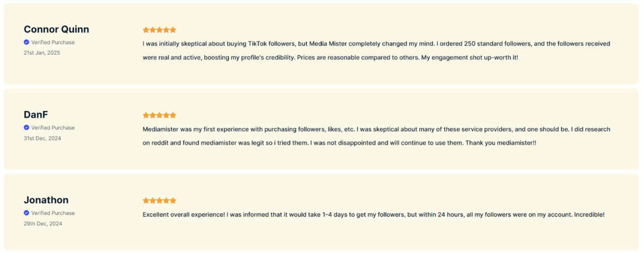Viewport: 644px width, 253px height.
Task: Click DanF's blue verified checkmark icon
Action: (x=27, y=128)
